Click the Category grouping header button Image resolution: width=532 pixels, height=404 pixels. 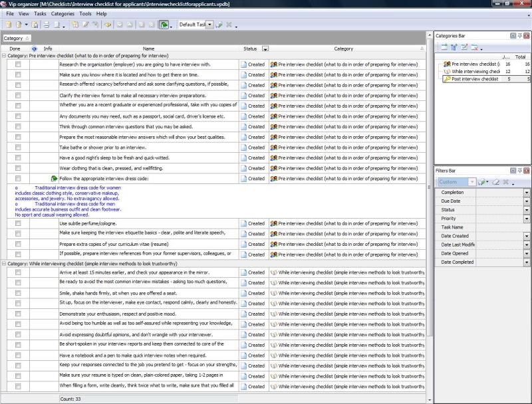[x=15, y=39]
